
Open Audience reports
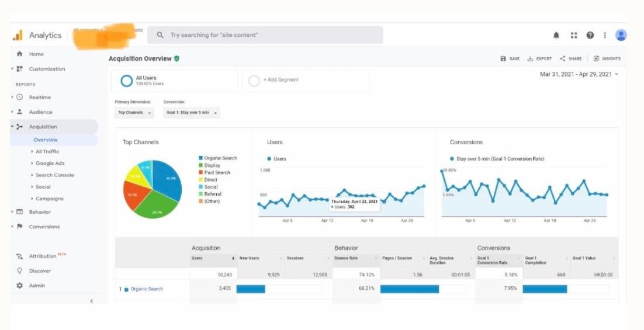[41, 112]
